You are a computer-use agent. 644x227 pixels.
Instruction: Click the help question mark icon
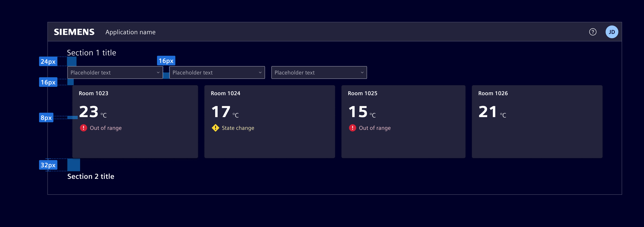[593, 32]
